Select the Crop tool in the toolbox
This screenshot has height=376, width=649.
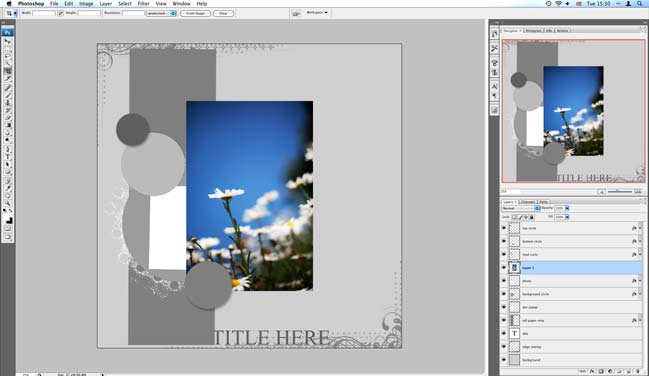coord(7,70)
